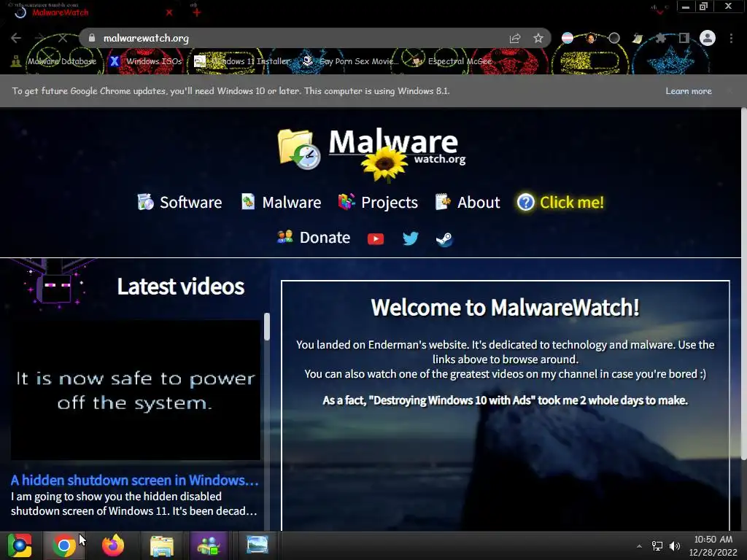Open the colorful Chrome icon at taskbar start
The image size is (747, 560).
20,545
